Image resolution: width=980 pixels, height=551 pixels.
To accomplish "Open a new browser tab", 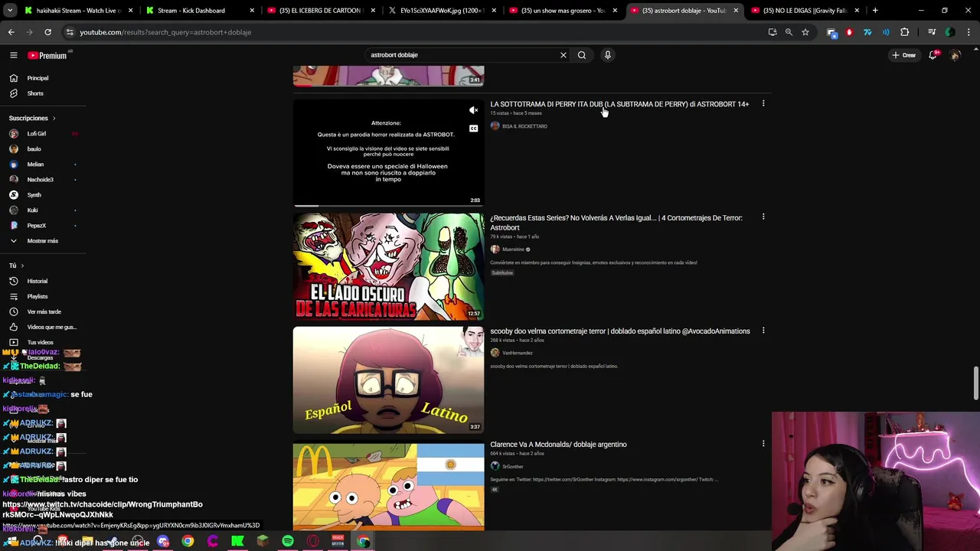I will click(875, 11).
